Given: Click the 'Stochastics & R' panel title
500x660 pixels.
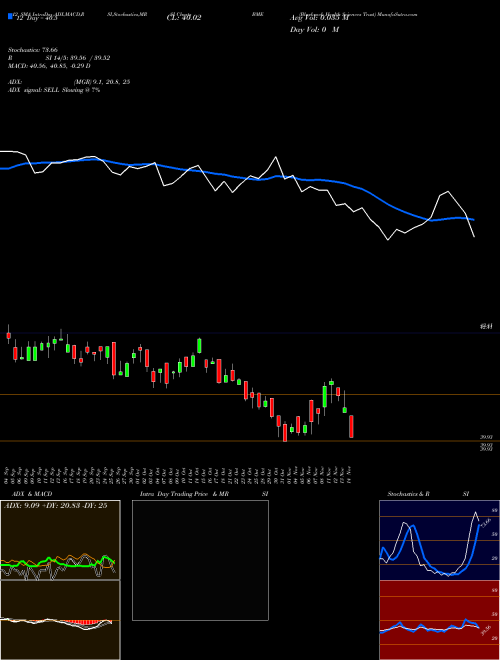Looking at the screenshot, I should (x=409, y=494).
